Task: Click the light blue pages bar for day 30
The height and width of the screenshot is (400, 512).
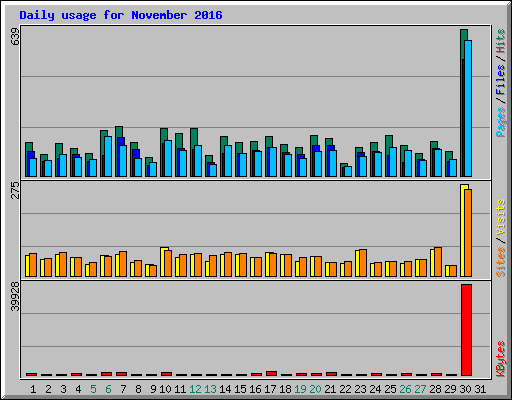Action: click(468, 108)
